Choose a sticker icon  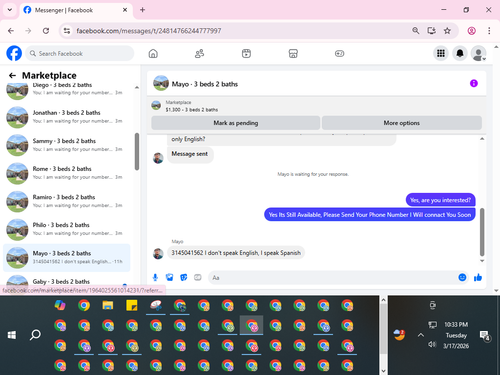pyautogui.click(x=184, y=277)
